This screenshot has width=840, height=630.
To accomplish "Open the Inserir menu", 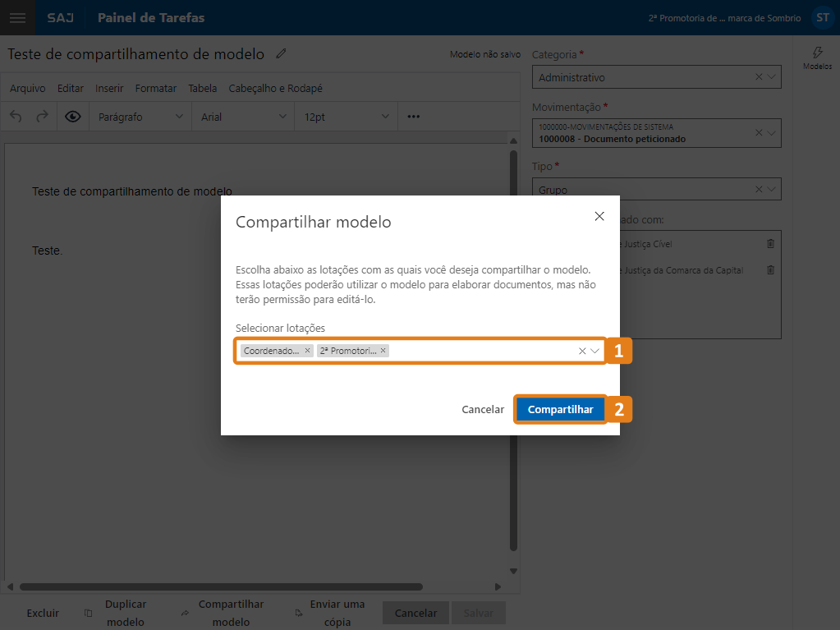I will 109,89.
